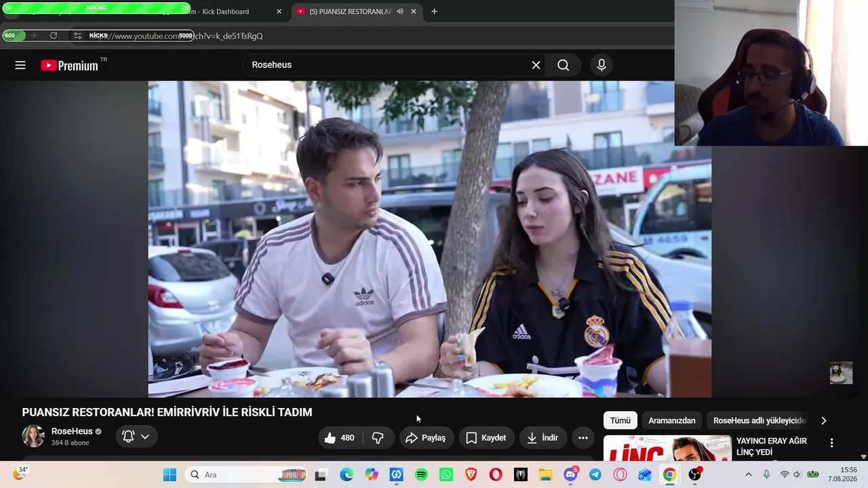868x488 pixels.
Task: Launch Opera browser from taskbar
Action: pos(496,474)
